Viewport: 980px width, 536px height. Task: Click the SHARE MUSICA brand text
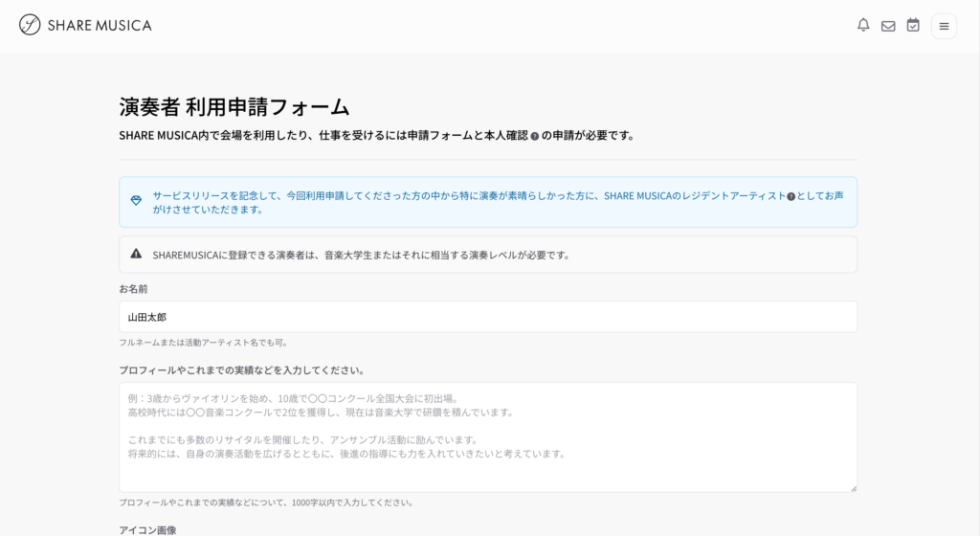coord(99,26)
